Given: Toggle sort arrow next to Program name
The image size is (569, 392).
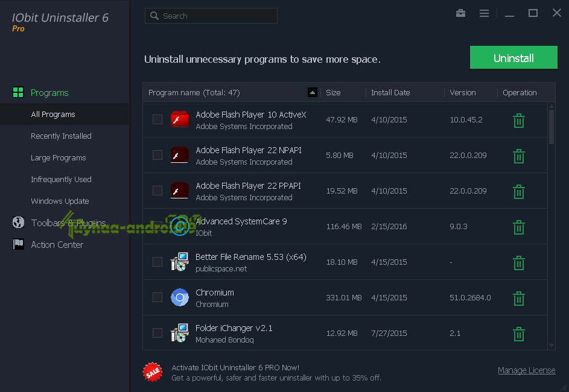Looking at the screenshot, I should [313, 92].
